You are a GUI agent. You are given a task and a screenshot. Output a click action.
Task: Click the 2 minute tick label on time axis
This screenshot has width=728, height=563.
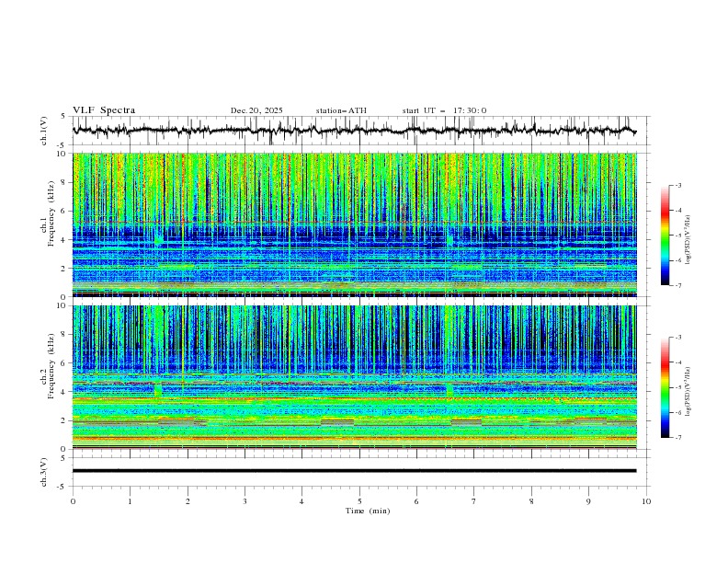(188, 501)
